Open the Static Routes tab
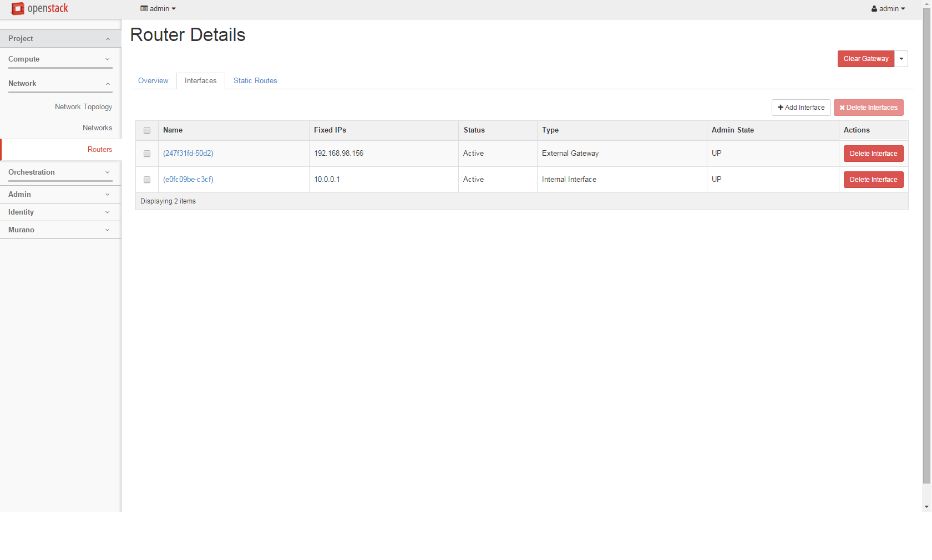932x560 pixels. pos(255,81)
